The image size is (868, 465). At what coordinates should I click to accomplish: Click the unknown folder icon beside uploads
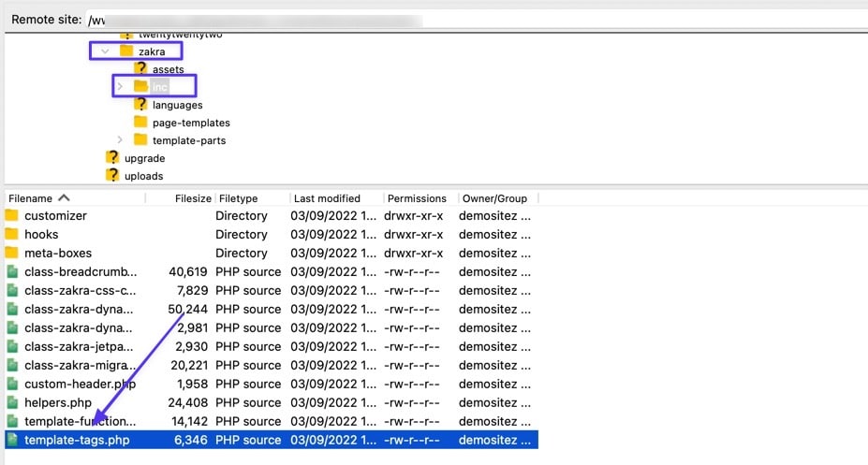(112, 176)
